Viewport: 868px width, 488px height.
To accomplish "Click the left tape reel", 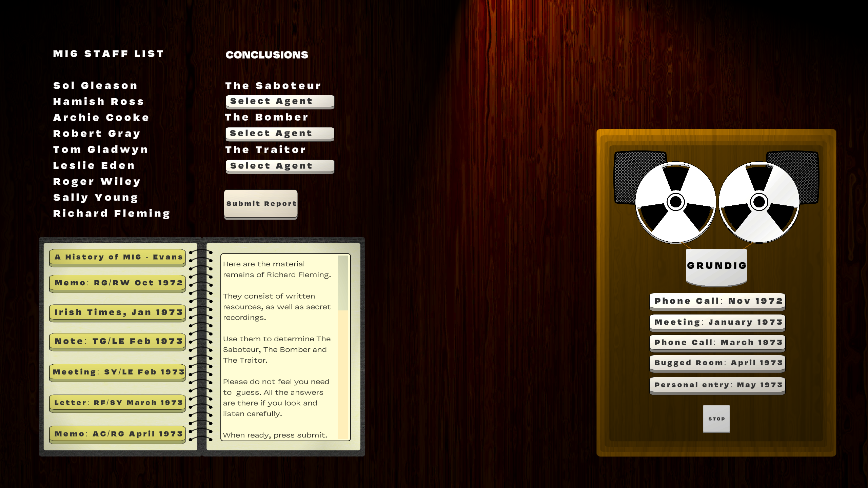I will click(x=675, y=202).
